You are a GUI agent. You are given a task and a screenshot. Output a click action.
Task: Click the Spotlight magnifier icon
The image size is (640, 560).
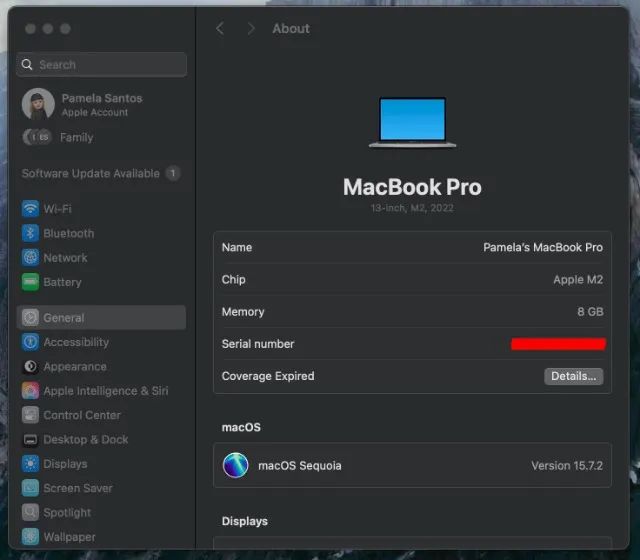point(30,513)
